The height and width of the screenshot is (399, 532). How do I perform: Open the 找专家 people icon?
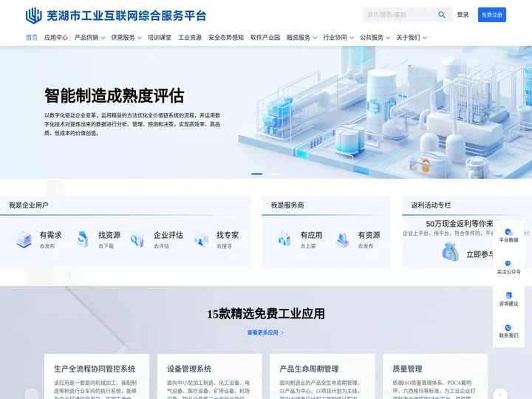click(201, 239)
